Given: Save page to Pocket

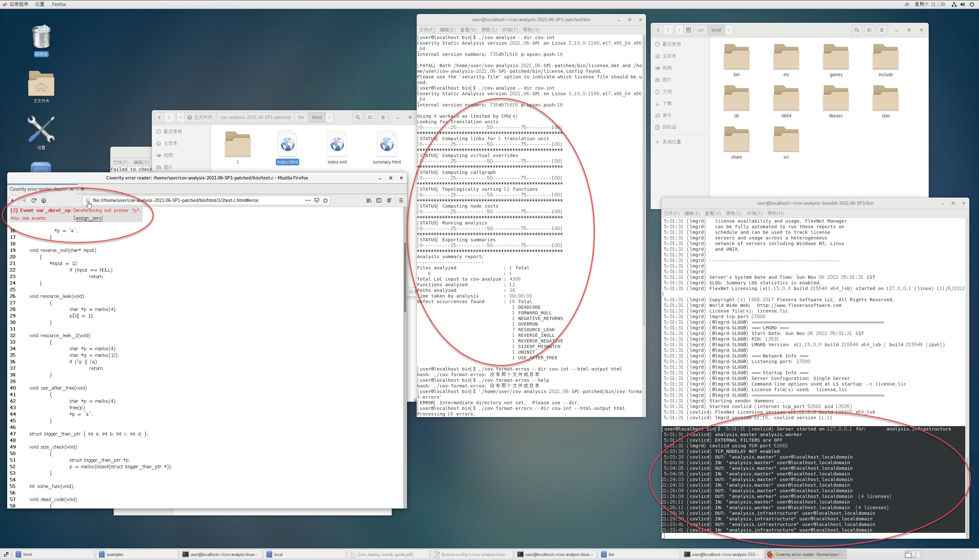Looking at the screenshot, I should click(x=317, y=200).
